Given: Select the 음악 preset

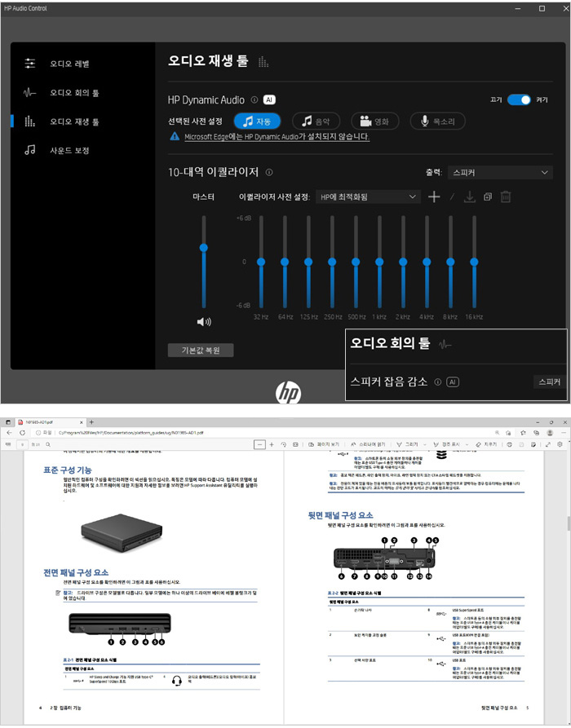Looking at the screenshot, I should pyautogui.click(x=316, y=121).
